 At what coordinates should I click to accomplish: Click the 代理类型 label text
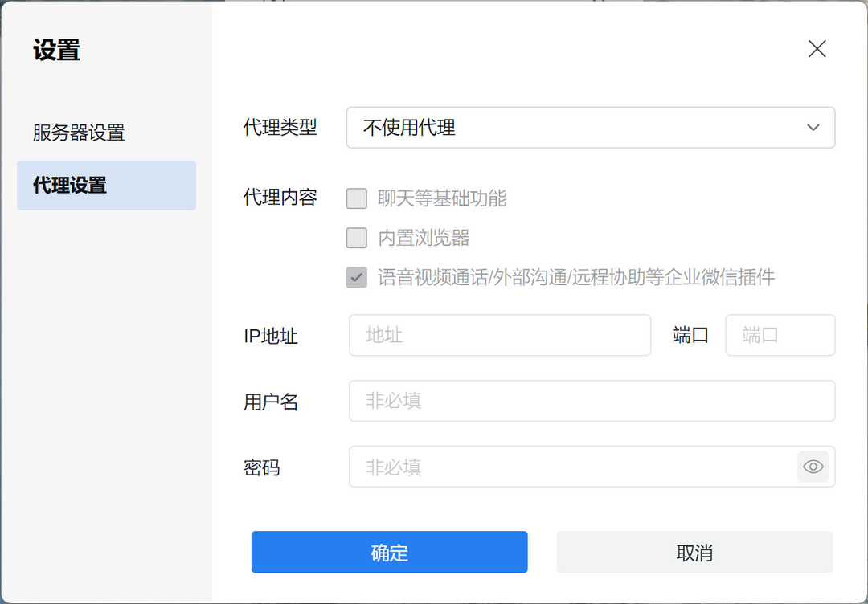pyautogui.click(x=280, y=128)
